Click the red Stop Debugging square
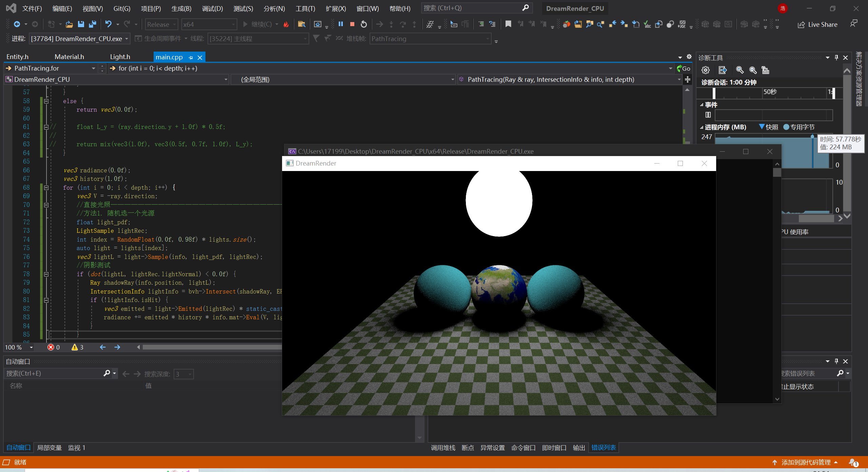868x472 pixels. click(352, 24)
